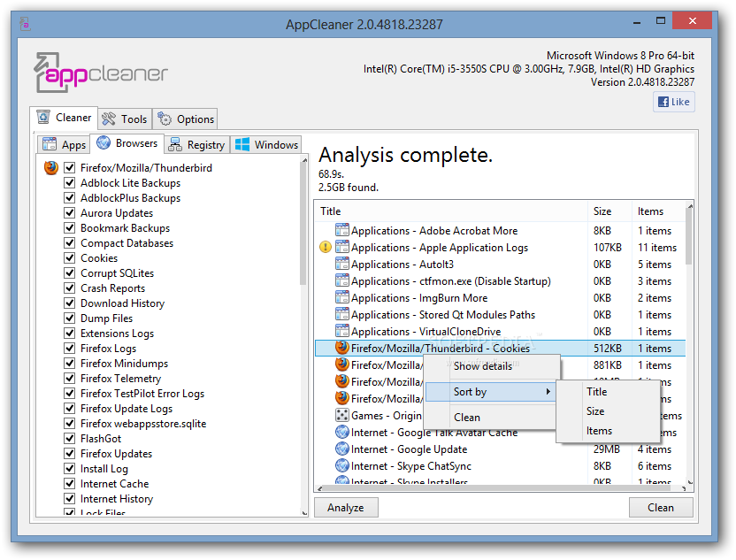Image resolution: width=736 pixels, height=560 pixels.
Task: Open the Windows sub-tab
Action: click(266, 144)
